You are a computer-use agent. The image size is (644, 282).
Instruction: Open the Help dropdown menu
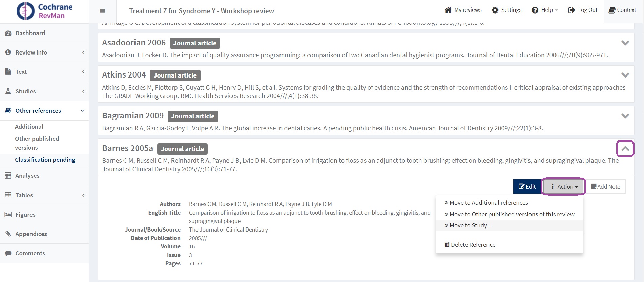click(544, 10)
